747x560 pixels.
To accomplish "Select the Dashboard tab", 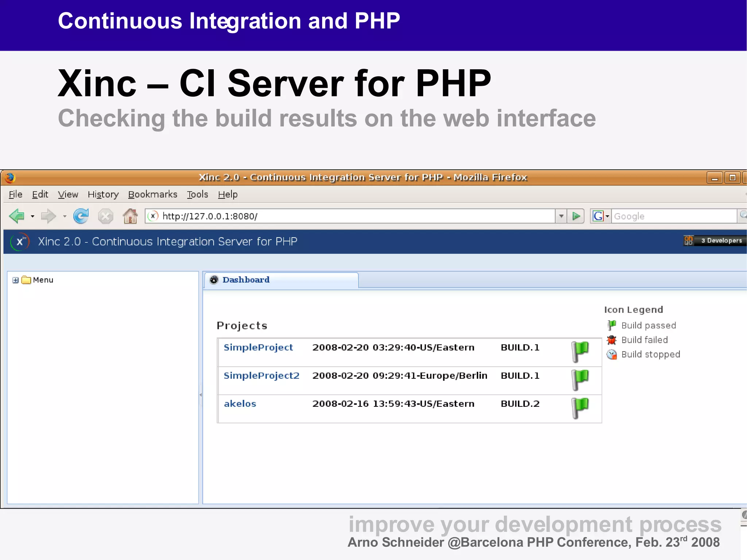I will [246, 280].
